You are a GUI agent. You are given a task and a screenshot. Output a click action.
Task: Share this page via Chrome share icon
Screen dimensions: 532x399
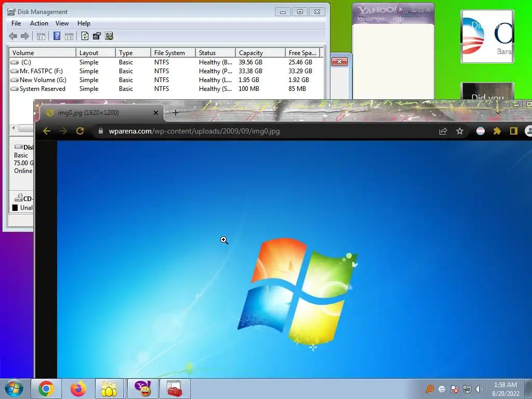point(443,131)
